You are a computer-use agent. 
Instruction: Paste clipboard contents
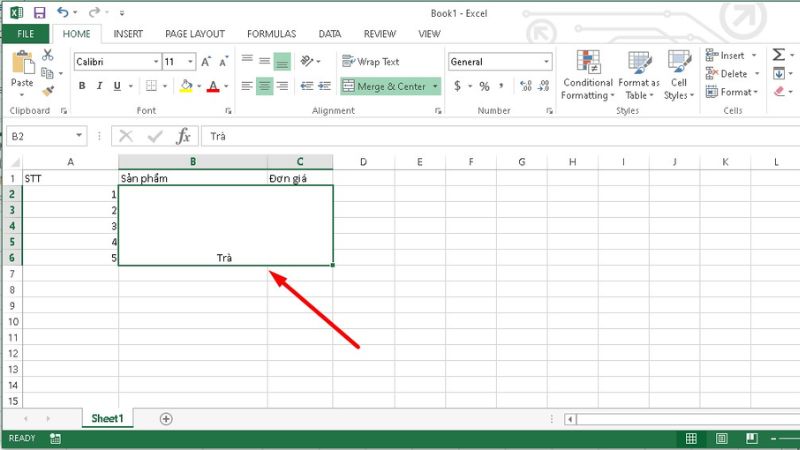click(22, 69)
